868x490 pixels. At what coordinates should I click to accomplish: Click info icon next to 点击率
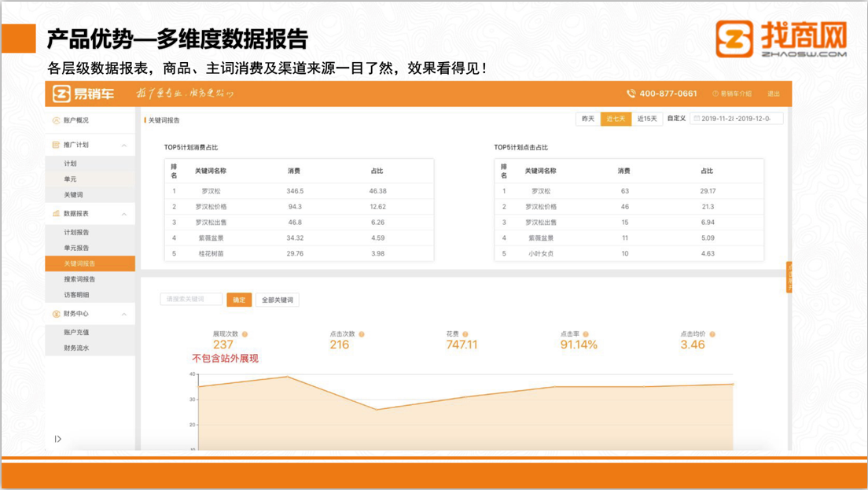(586, 334)
